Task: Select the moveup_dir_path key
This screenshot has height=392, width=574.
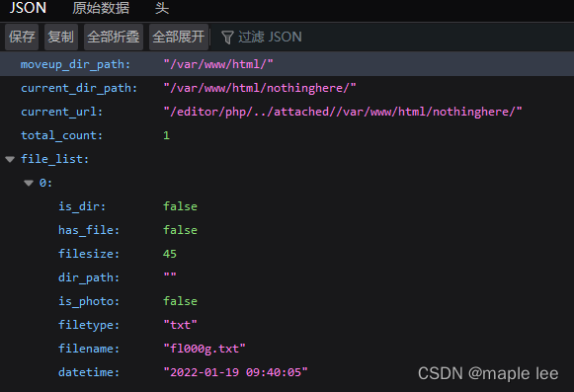Action: point(75,64)
